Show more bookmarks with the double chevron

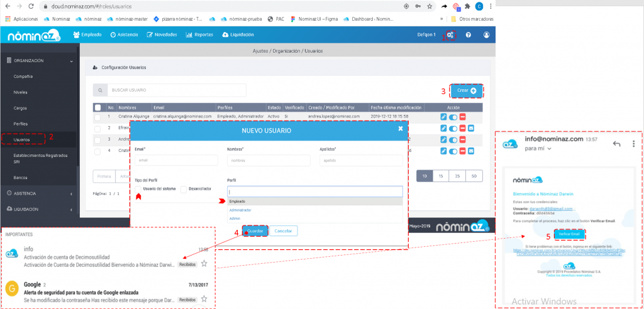click(x=441, y=19)
